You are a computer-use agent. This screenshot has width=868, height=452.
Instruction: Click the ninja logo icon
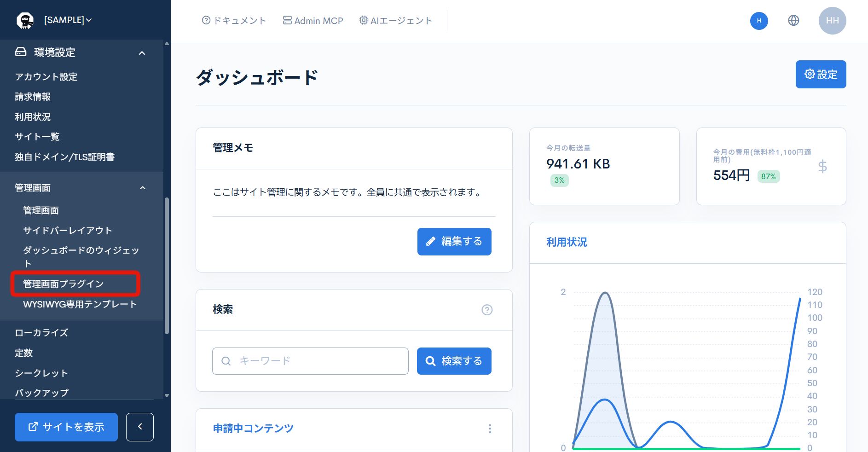click(25, 20)
